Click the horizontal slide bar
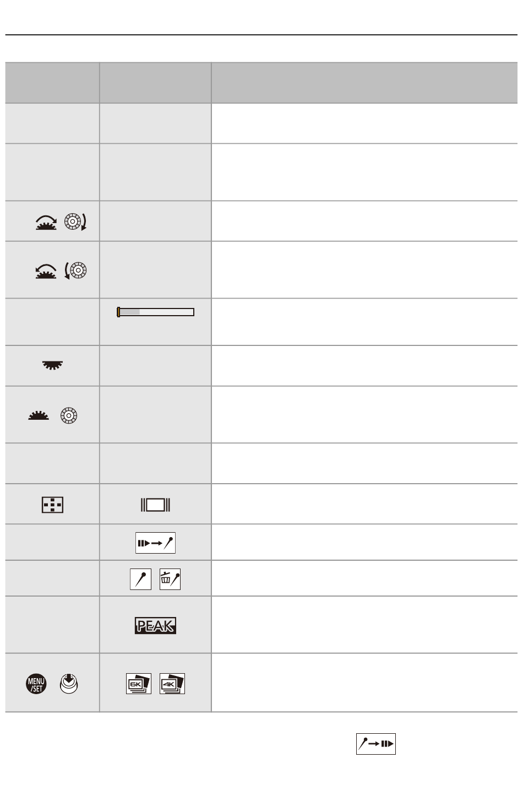Viewport: 523px width, 812px height. (x=155, y=312)
